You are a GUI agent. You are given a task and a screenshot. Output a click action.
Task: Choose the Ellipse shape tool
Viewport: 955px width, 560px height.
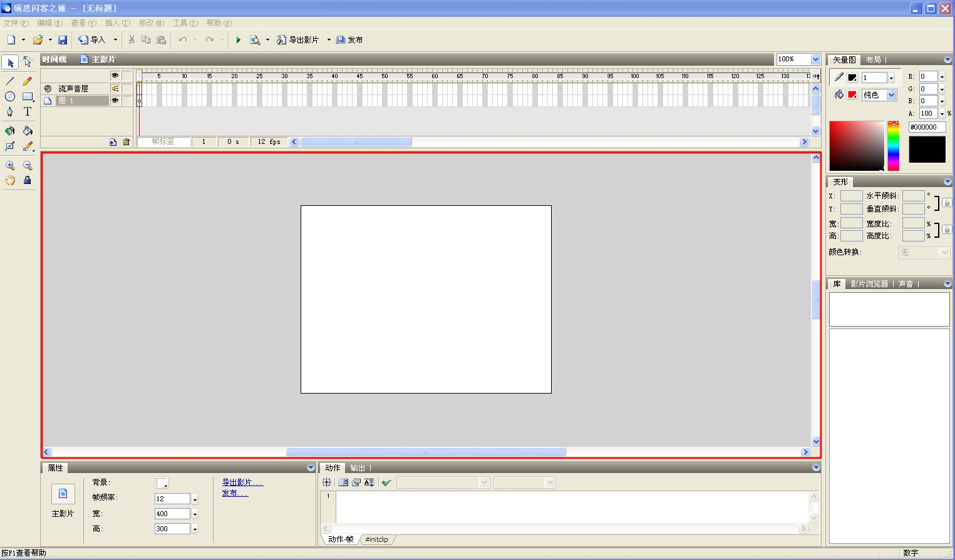click(x=10, y=96)
